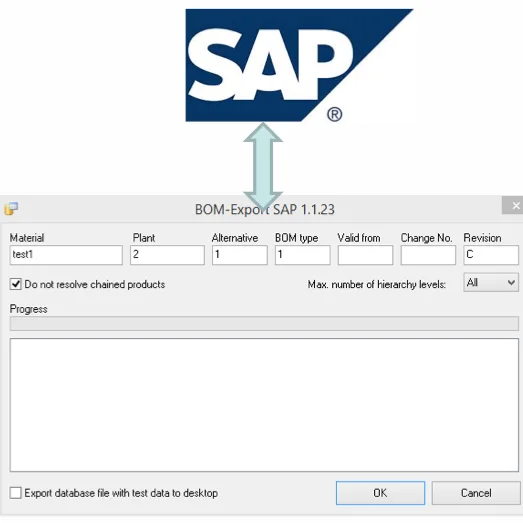The height and width of the screenshot is (523, 523).
Task: Click the SAP logo image
Action: point(299,65)
